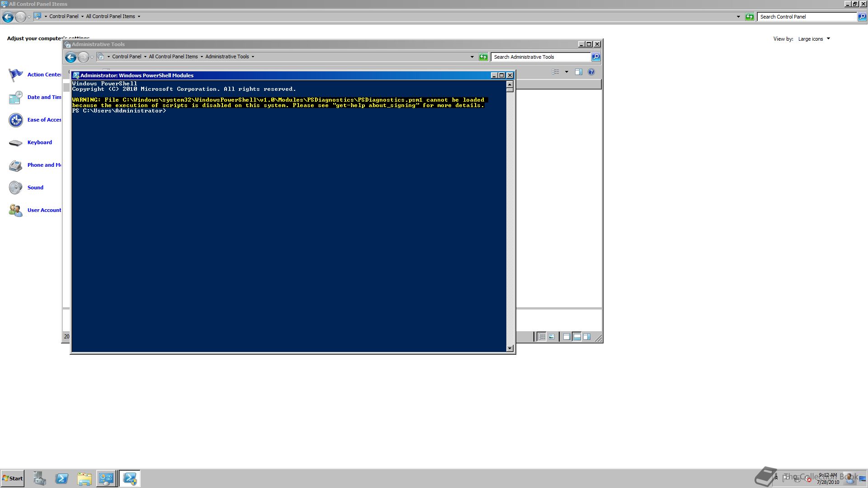Expand All Control Panel Items breadcrumb arrow in back window
The image size is (868, 488).
(139, 17)
